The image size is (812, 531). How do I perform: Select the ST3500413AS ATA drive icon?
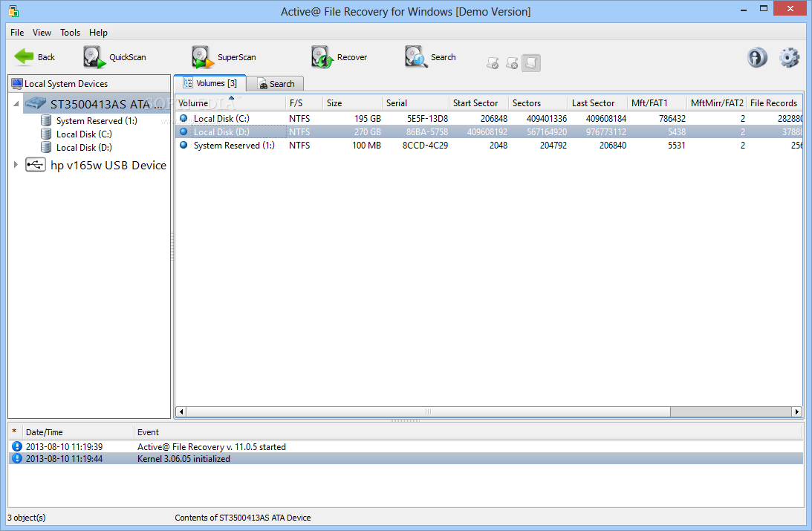point(36,103)
